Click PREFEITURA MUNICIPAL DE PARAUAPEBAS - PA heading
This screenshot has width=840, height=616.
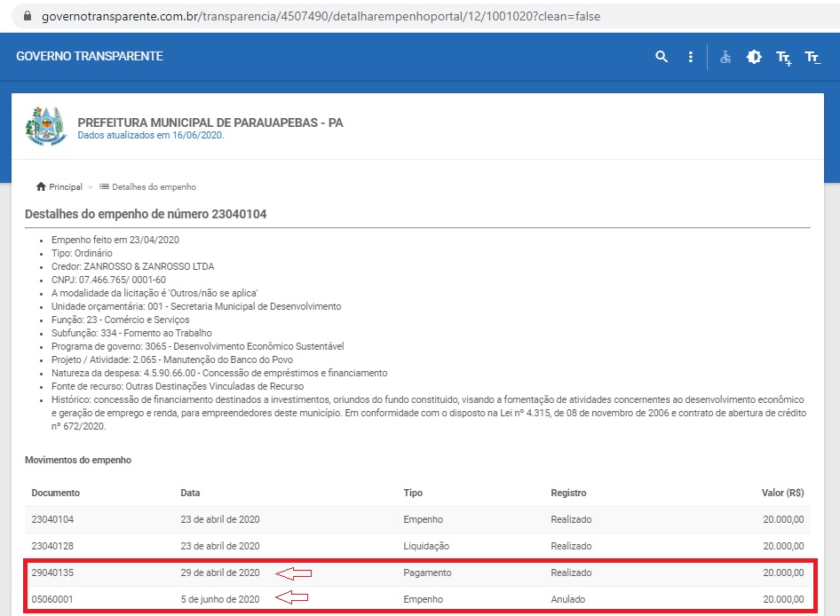coord(210,122)
